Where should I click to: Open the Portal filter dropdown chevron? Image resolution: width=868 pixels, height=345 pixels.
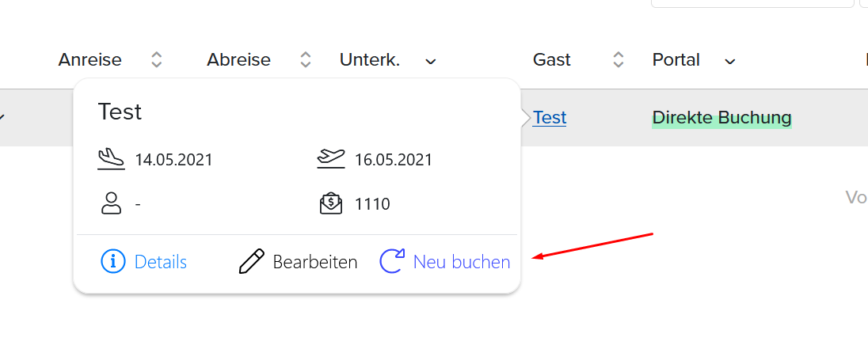tap(730, 61)
